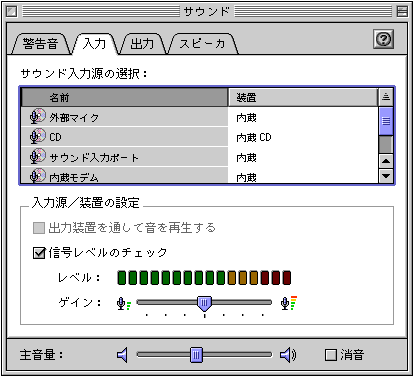The width and height of the screenshot is (414, 377).
Task: Toggle list sort order button
Action: (386, 97)
